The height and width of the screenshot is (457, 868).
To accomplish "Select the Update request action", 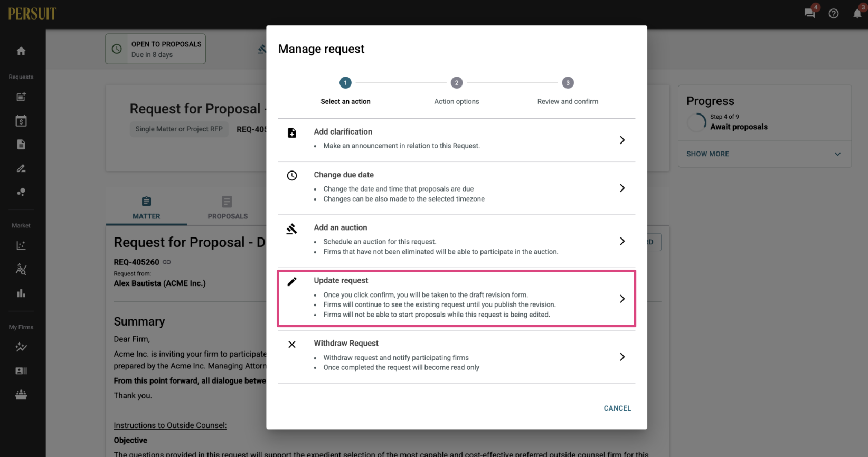I will point(457,298).
